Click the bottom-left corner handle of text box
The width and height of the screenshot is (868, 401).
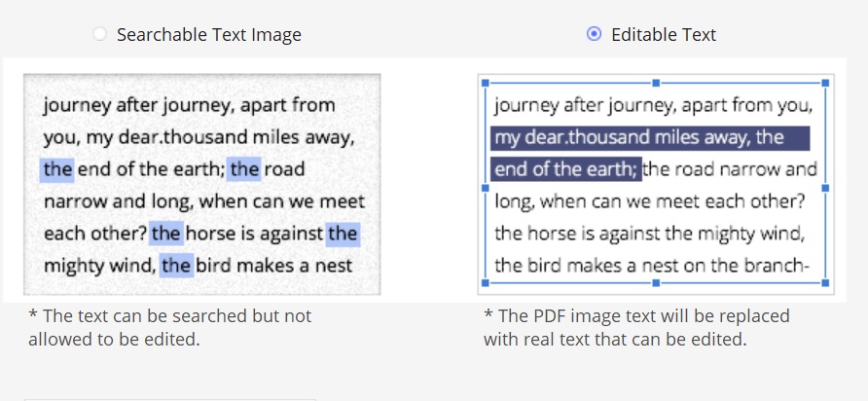click(x=486, y=283)
